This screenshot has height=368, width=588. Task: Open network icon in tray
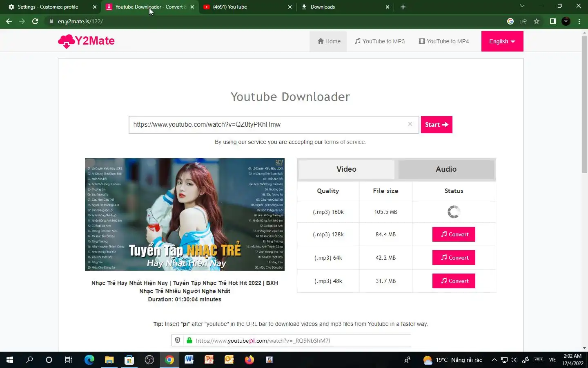[504, 360]
